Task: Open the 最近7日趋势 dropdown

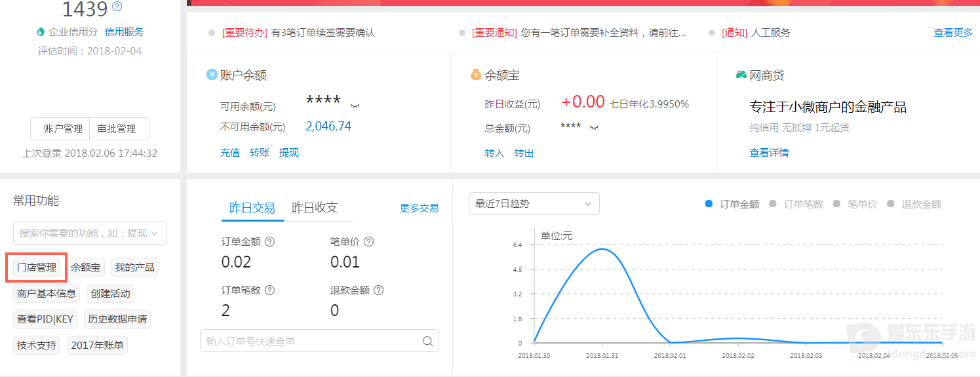Action: coord(534,203)
